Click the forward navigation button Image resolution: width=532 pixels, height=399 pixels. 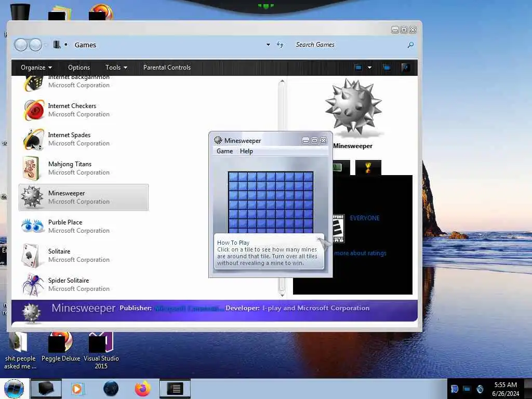(35, 45)
